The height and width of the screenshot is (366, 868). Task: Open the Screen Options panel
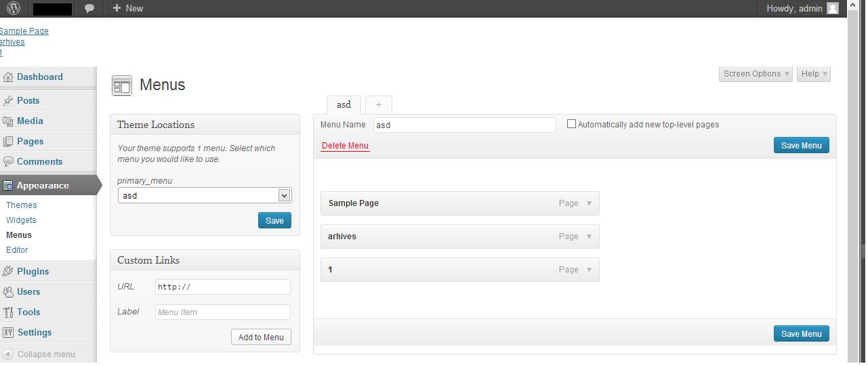pyautogui.click(x=756, y=74)
